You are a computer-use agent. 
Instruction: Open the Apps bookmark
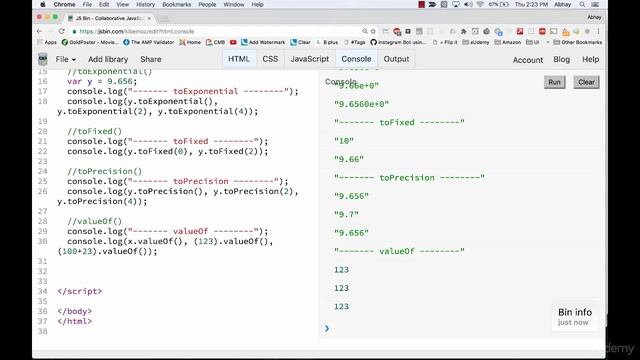(47, 42)
